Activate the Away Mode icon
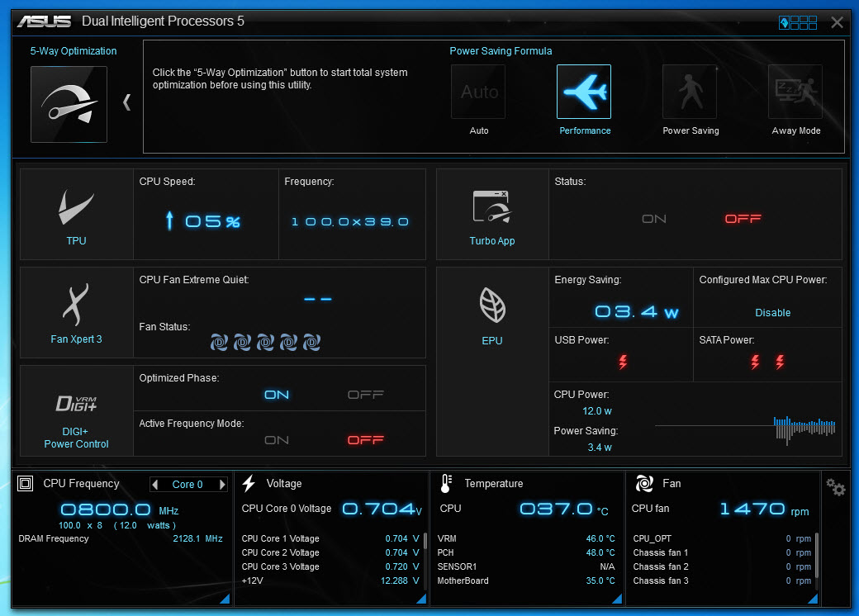This screenshot has width=859, height=616. click(x=795, y=92)
